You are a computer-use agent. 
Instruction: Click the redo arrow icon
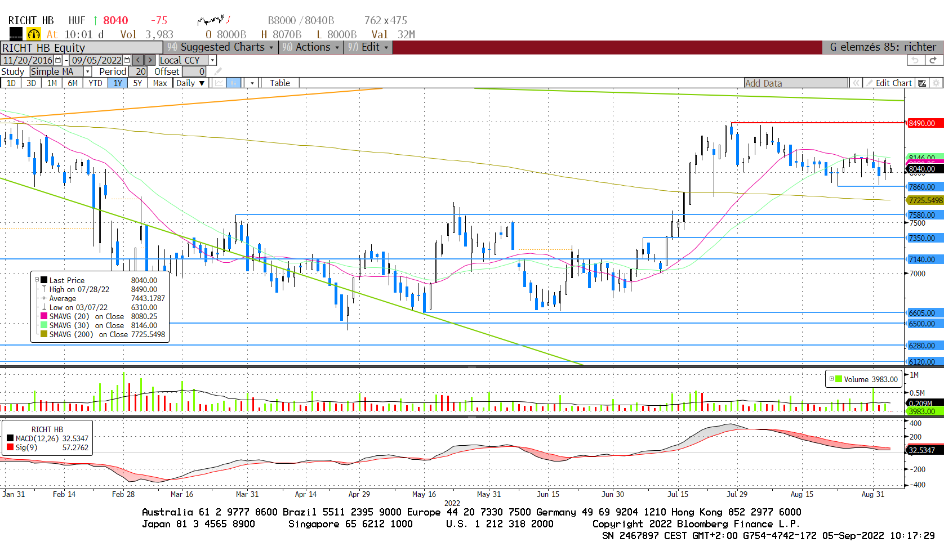pyautogui.click(x=933, y=60)
